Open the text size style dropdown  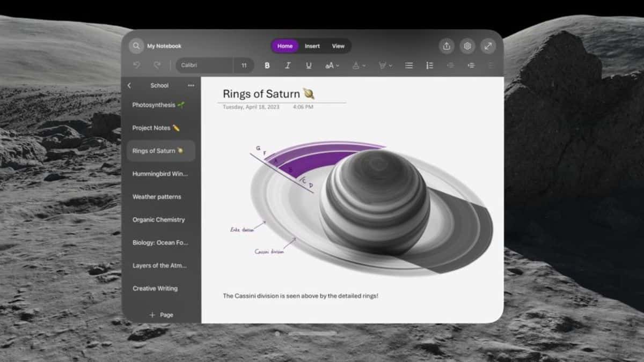tap(332, 65)
